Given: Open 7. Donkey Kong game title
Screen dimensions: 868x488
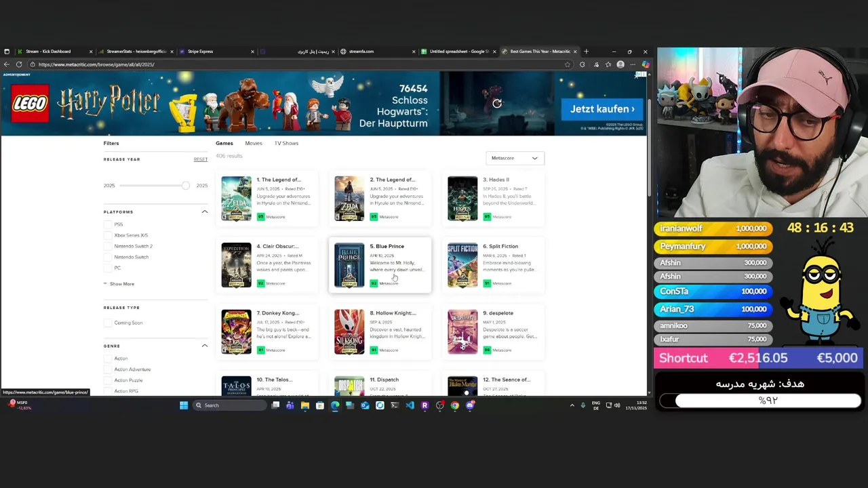Looking at the screenshot, I should (278, 313).
